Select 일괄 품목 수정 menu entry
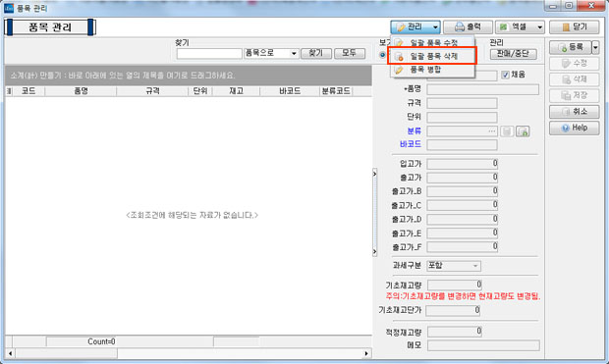The width and height of the screenshot is (609, 364). [432, 43]
